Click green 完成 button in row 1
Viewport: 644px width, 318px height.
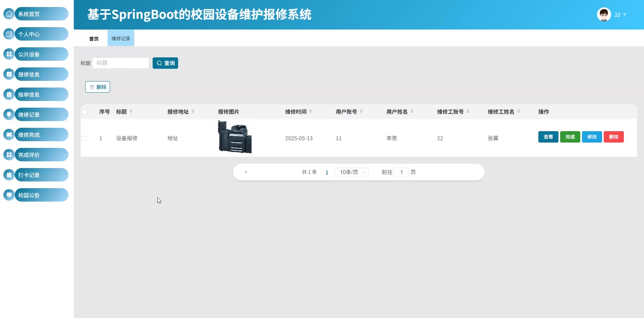570,137
